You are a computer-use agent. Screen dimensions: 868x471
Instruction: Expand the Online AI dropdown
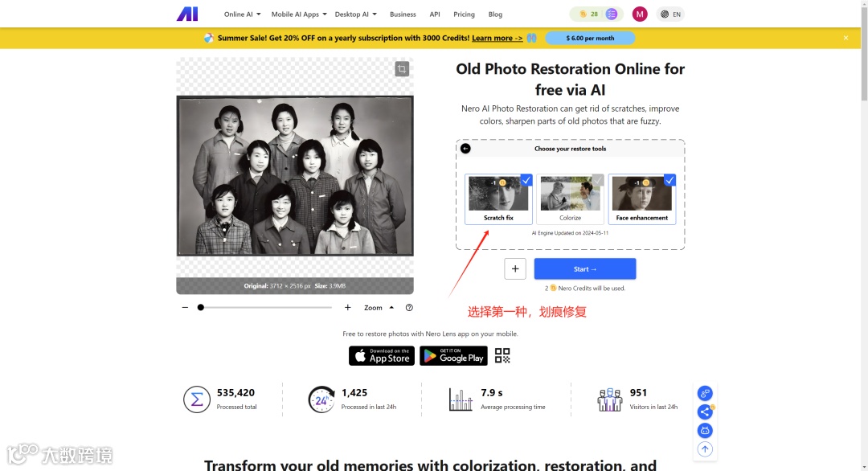click(242, 14)
